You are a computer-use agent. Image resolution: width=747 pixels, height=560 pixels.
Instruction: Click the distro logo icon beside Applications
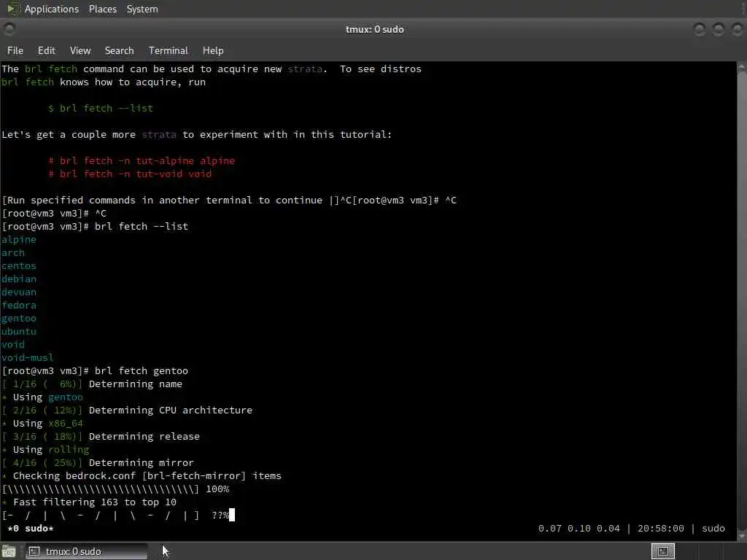[x=13, y=9]
